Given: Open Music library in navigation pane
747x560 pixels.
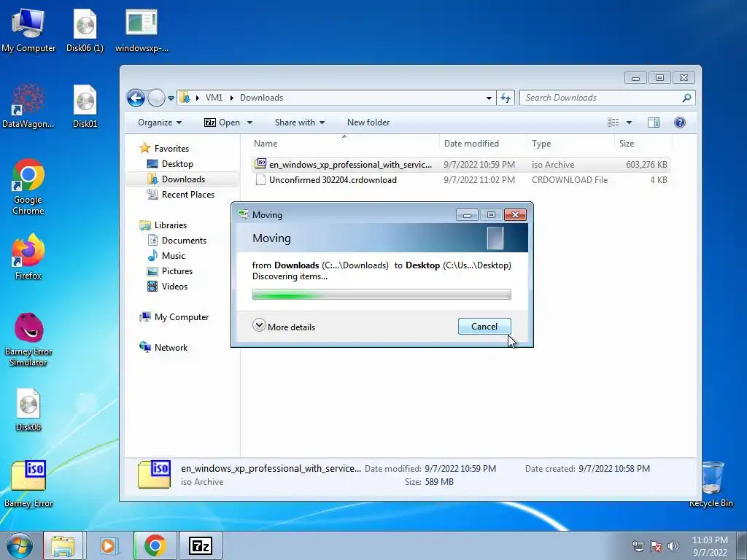Looking at the screenshot, I should (174, 256).
